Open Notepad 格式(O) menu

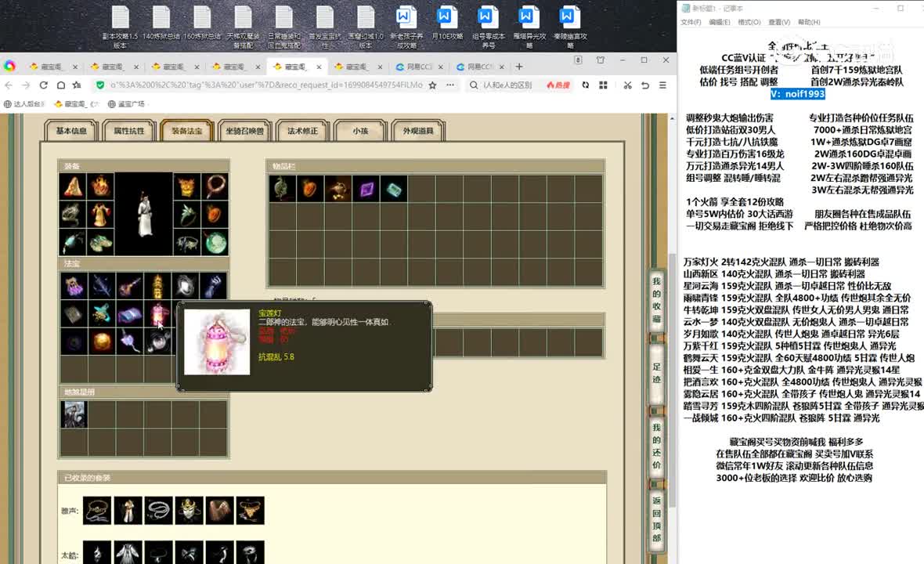coord(749,22)
